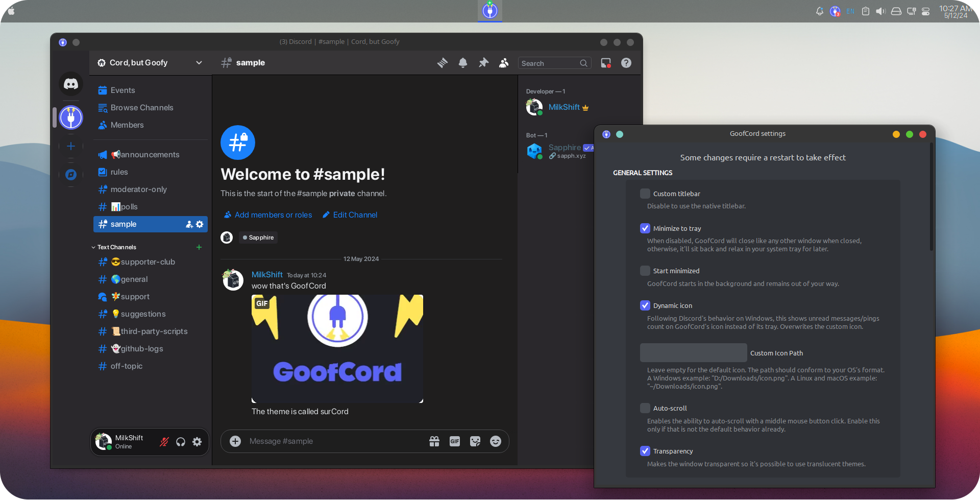Collapse the Text Channels category
Viewport: 980px width, 500px height.
coord(117,247)
